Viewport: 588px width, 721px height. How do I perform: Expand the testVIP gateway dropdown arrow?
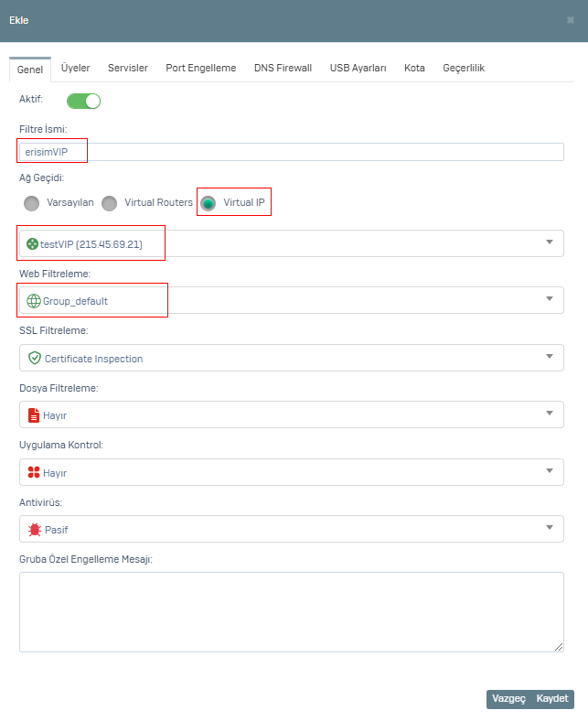point(550,242)
